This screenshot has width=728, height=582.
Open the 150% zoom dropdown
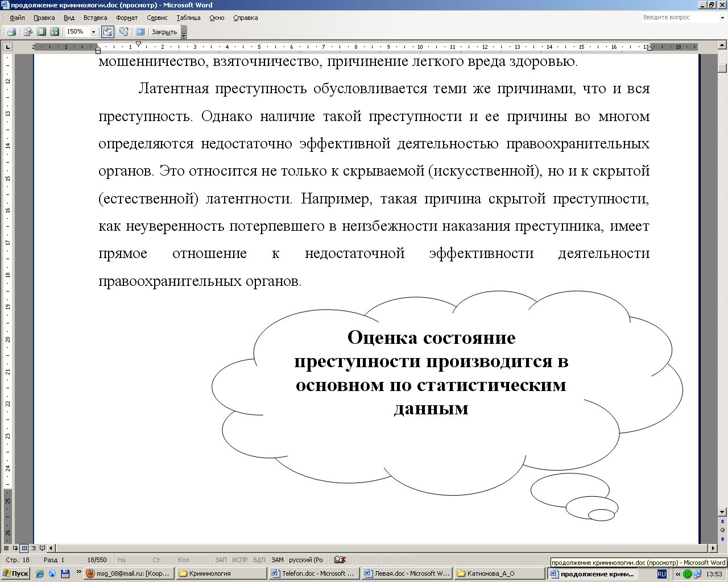coord(94,32)
